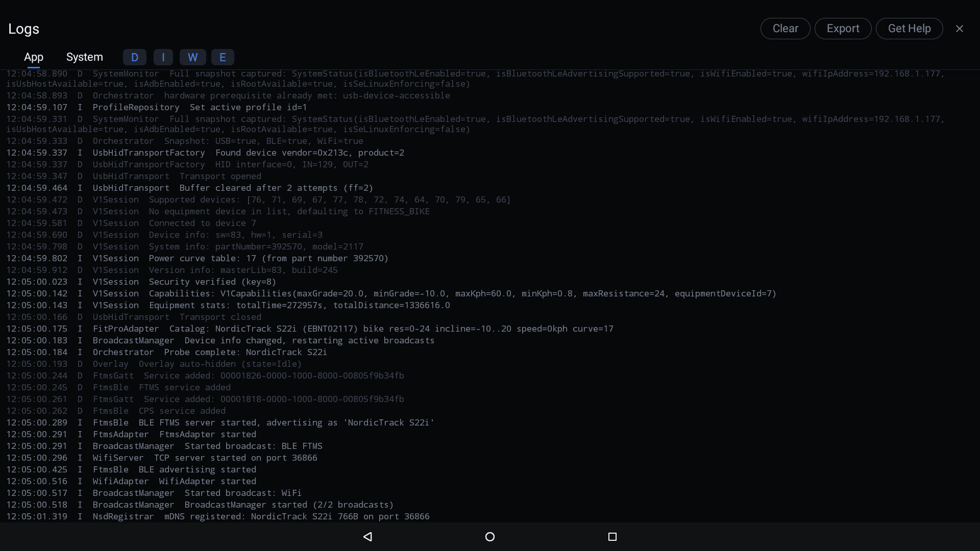The height and width of the screenshot is (551, 980).
Task: Click the BroadcastManager started broadcast WiFi entry
Action: pos(153,493)
